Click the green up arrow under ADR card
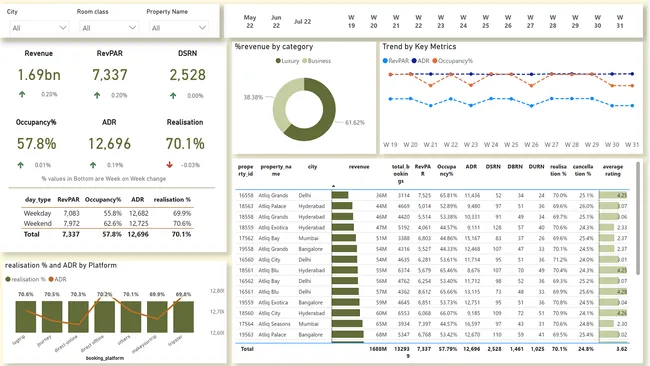This screenshot has width=650, height=366. 93,165
